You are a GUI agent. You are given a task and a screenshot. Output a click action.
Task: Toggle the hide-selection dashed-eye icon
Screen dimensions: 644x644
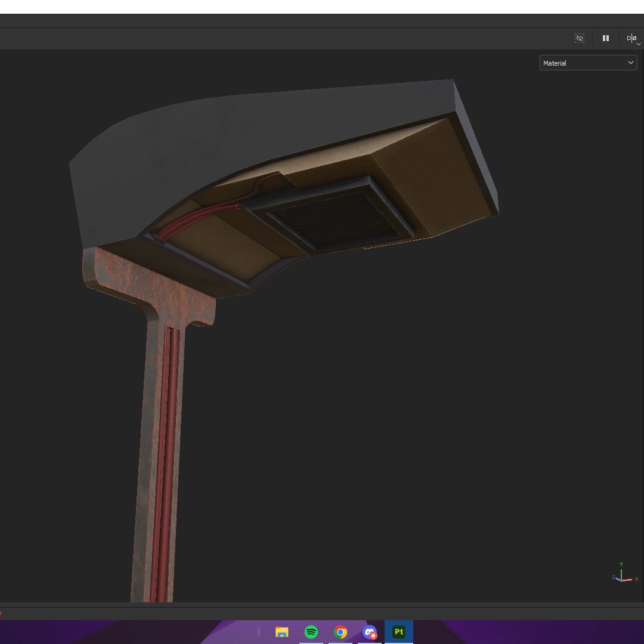tap(580, 38)
